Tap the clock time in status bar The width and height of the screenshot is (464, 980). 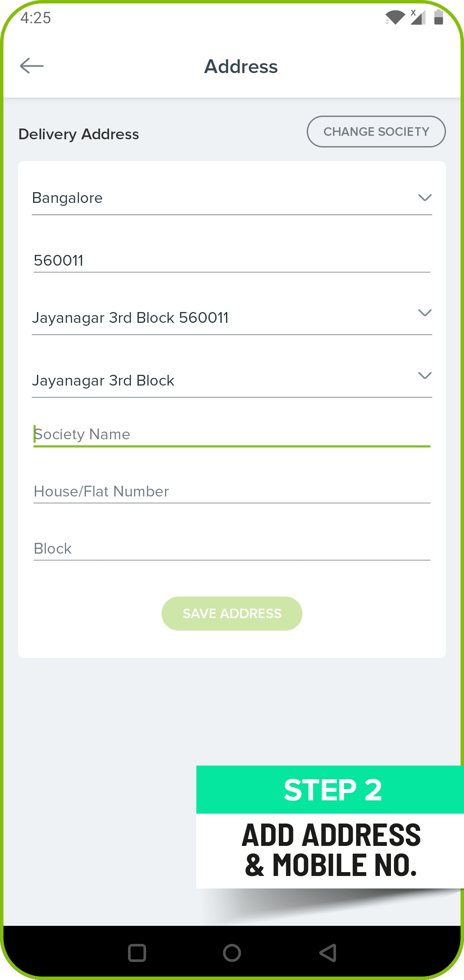[x=36, y=18]
